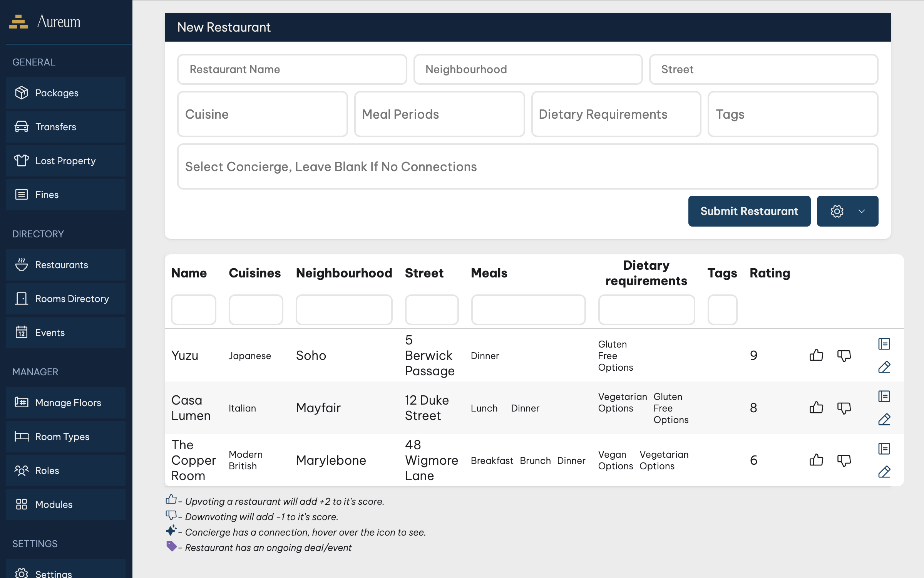Click the Casa Lumen restaurant name
Image resolution: width=924 pixels, height=578 pixels.
191,408
